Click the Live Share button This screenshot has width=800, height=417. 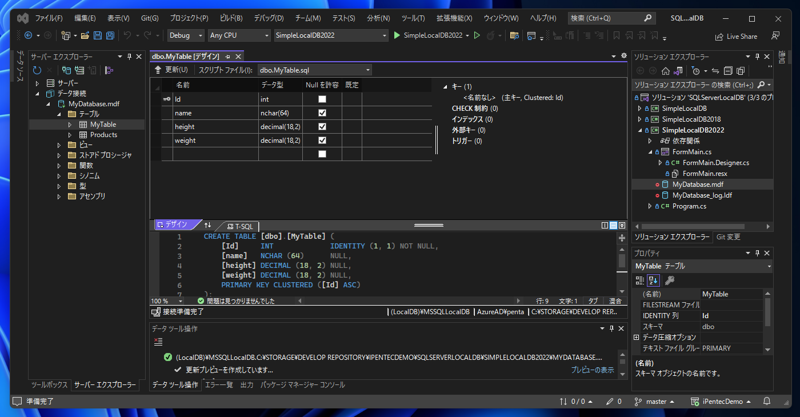736,36
